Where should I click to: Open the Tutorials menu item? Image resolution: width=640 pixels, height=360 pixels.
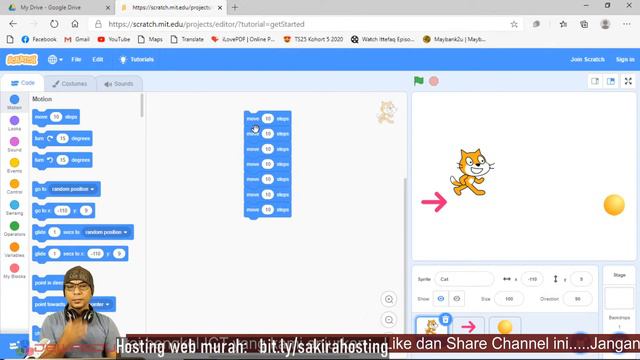[137, 60]
